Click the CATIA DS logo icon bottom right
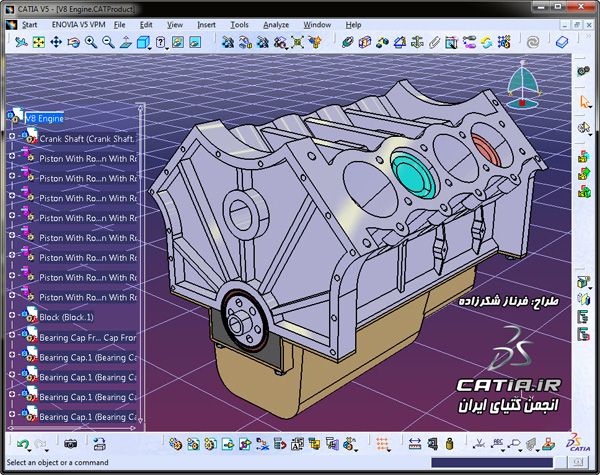The width and height of the screenshot is (600, 475). [x=578, y=442]
